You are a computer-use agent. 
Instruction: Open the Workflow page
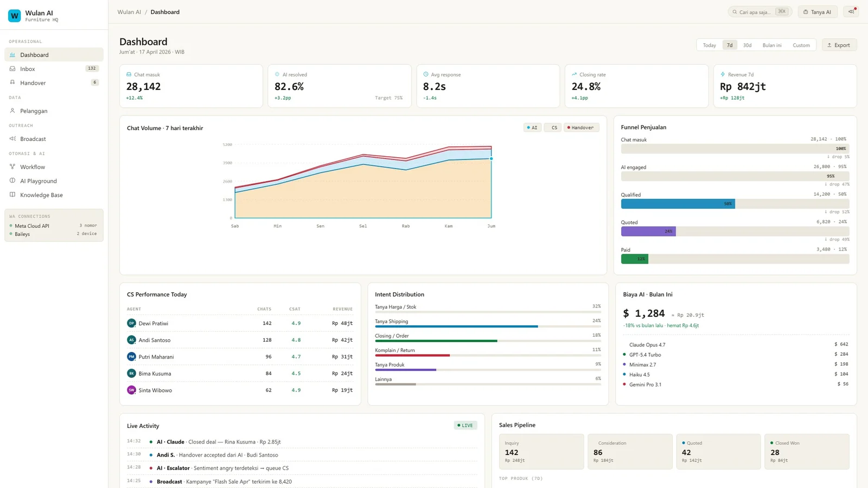[31, 166]
